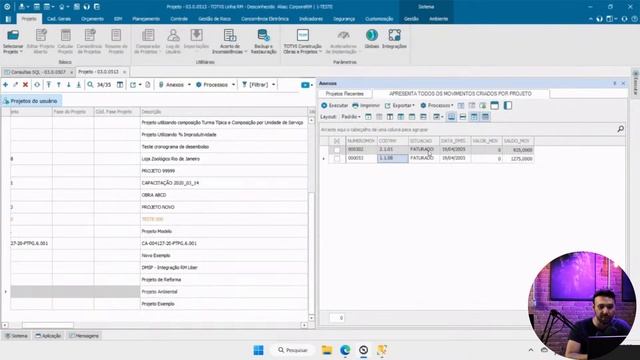The height and width of the screenshot is (360, 640).
Task: Click the magnifier search icon beside 34/35
Action: (x=90, y=84)
